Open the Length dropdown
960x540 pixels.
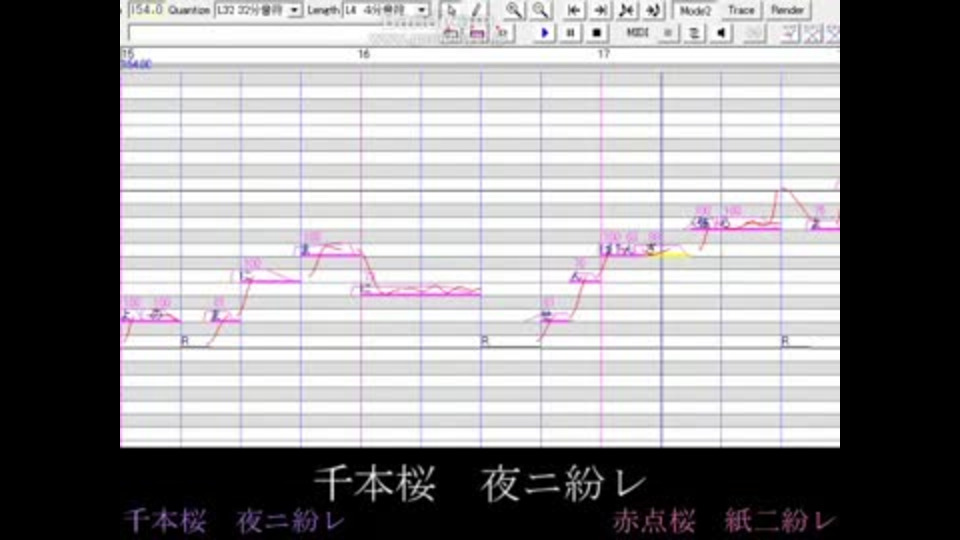click(x=422, y=10)
